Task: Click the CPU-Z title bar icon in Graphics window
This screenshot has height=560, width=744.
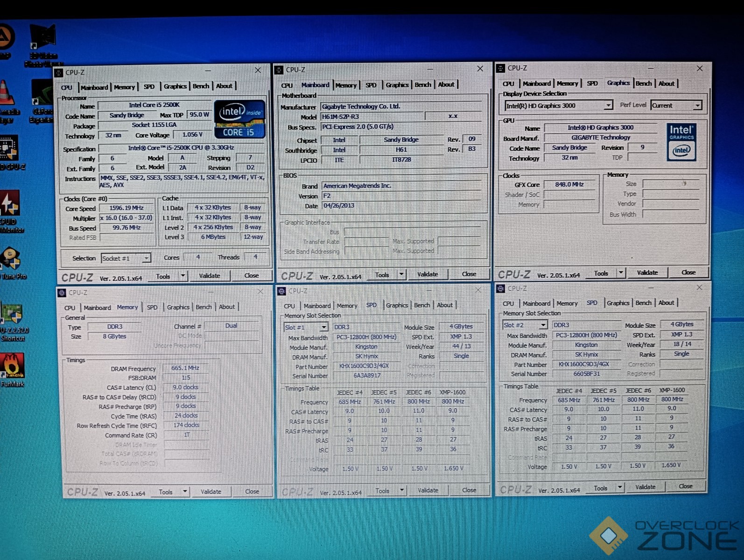Action: (501, 68)
